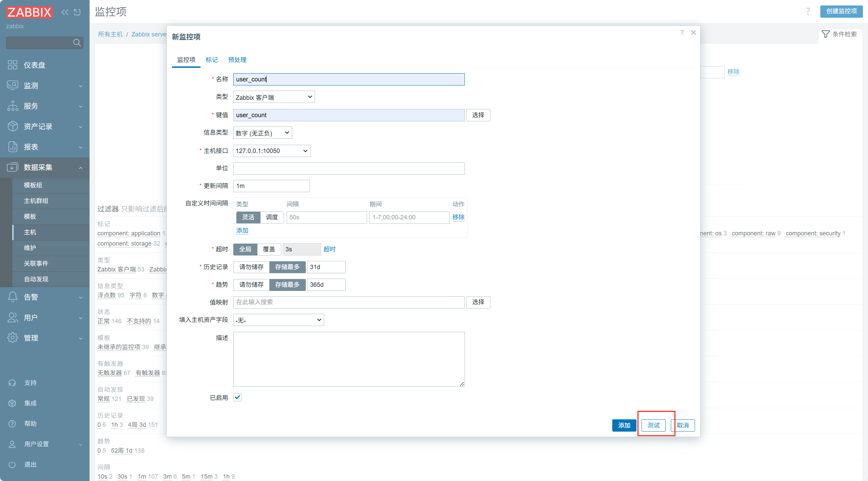Click 添加 link under custom intervals

coord(242,231)
